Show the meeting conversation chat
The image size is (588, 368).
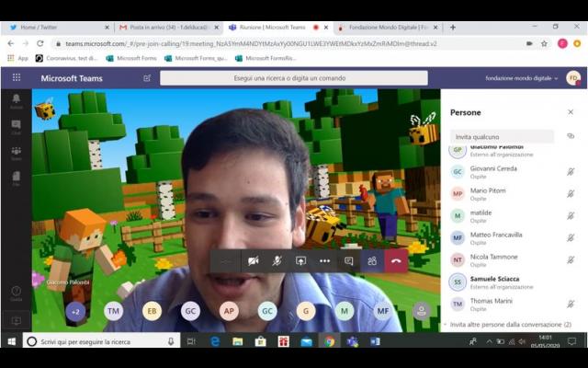tap(348, 260)
